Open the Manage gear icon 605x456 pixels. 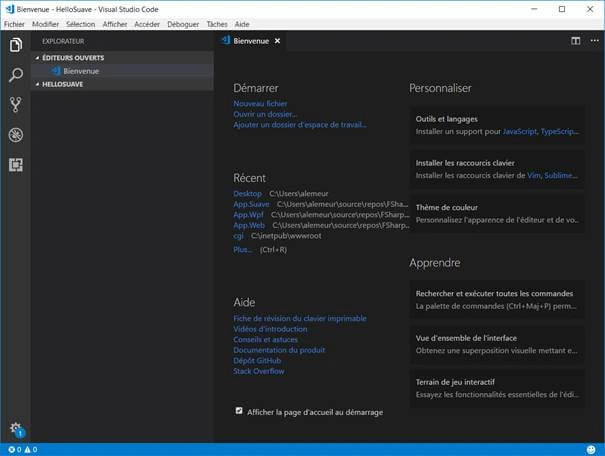[16, 429]
